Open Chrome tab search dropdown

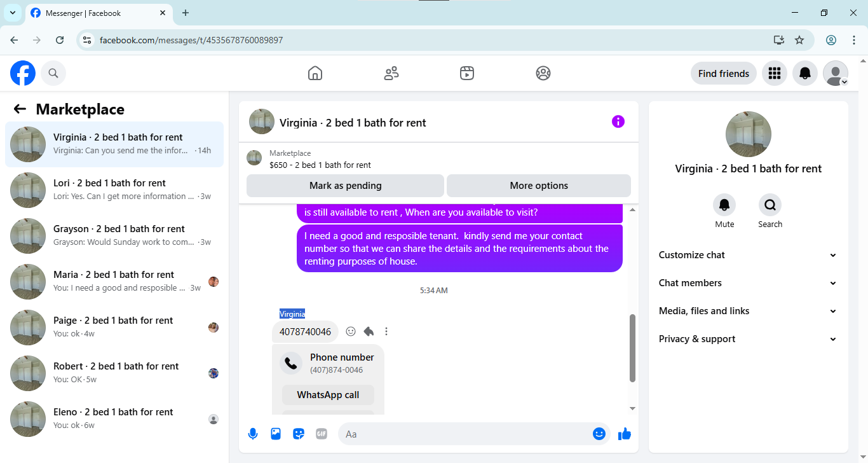(x=12, y=13)
